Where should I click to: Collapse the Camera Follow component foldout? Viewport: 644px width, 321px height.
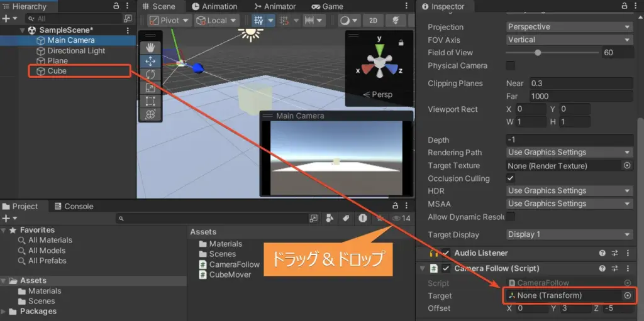422,268
